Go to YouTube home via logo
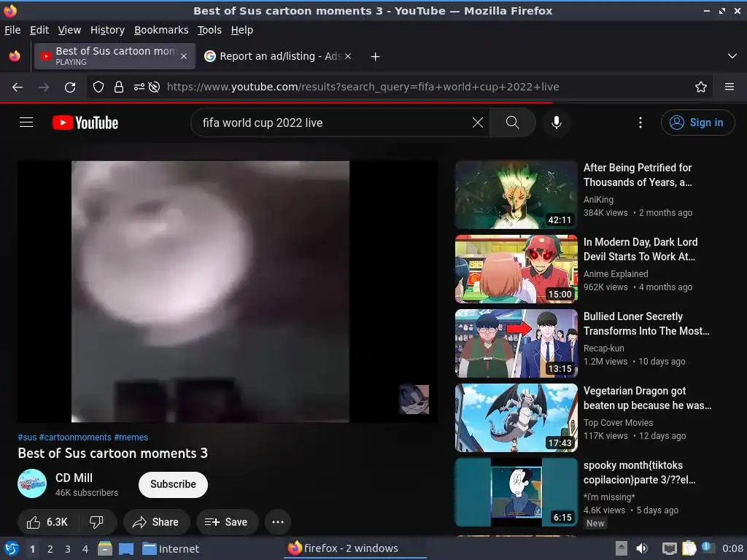This screenshot has height=560, width=747. pyautogui.click(x=85, y=122)
